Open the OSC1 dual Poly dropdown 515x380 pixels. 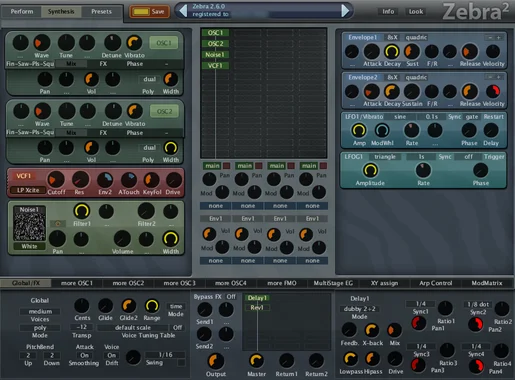pos(149,79)
